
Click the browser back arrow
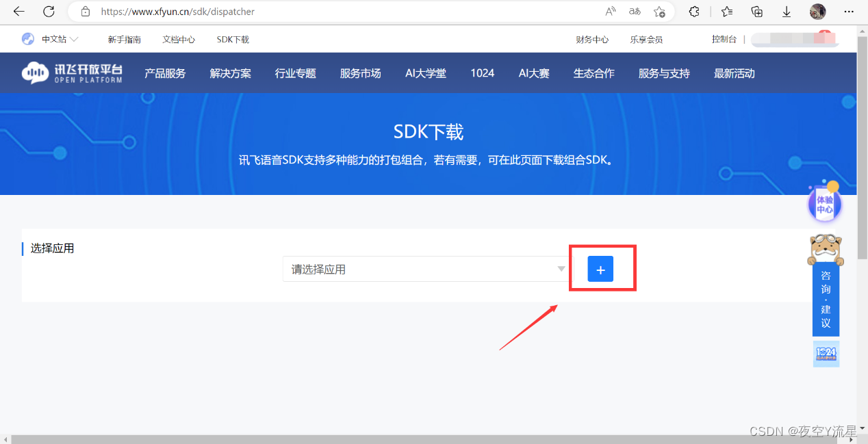[x=19, y=12]
